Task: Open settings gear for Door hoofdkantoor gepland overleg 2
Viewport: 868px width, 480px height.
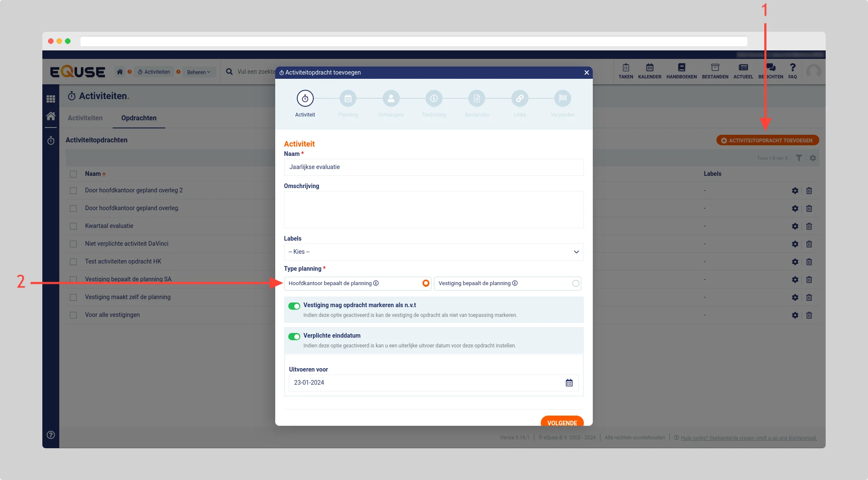Action: point(795,191)
